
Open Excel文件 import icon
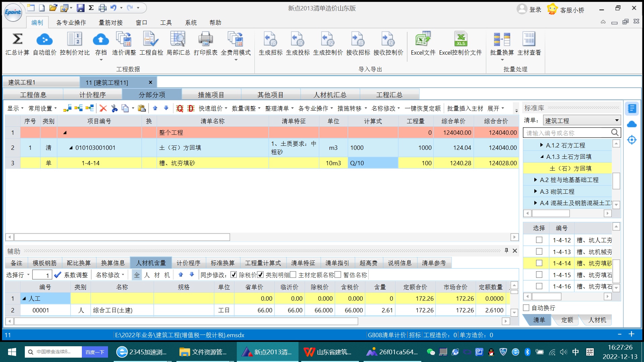click(423, 39)
